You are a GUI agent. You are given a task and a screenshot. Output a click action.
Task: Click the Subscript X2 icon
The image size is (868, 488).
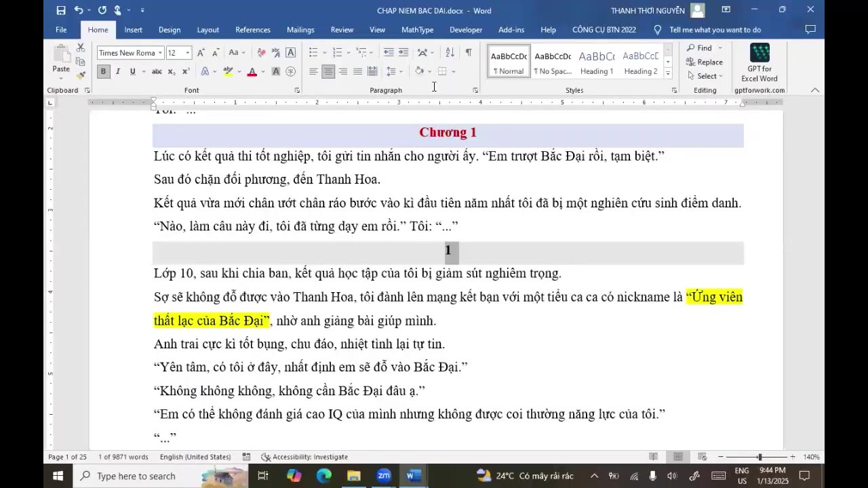tap(172, 72)
